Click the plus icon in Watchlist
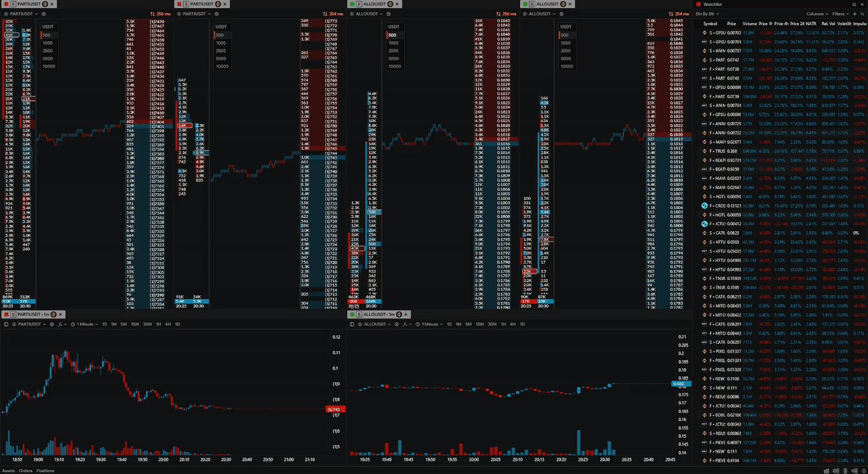Image resolution: width=868 pixels, height=474 pixels. coord(854,14)
